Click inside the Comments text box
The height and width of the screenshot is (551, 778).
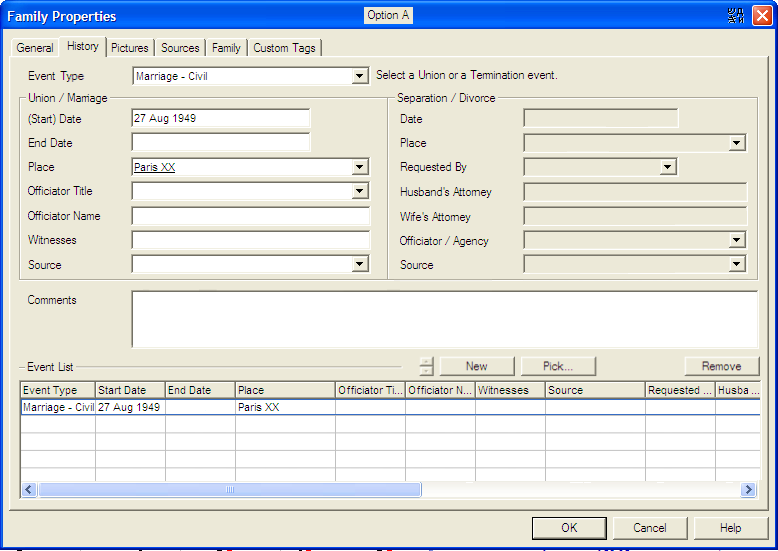[444, 319]
